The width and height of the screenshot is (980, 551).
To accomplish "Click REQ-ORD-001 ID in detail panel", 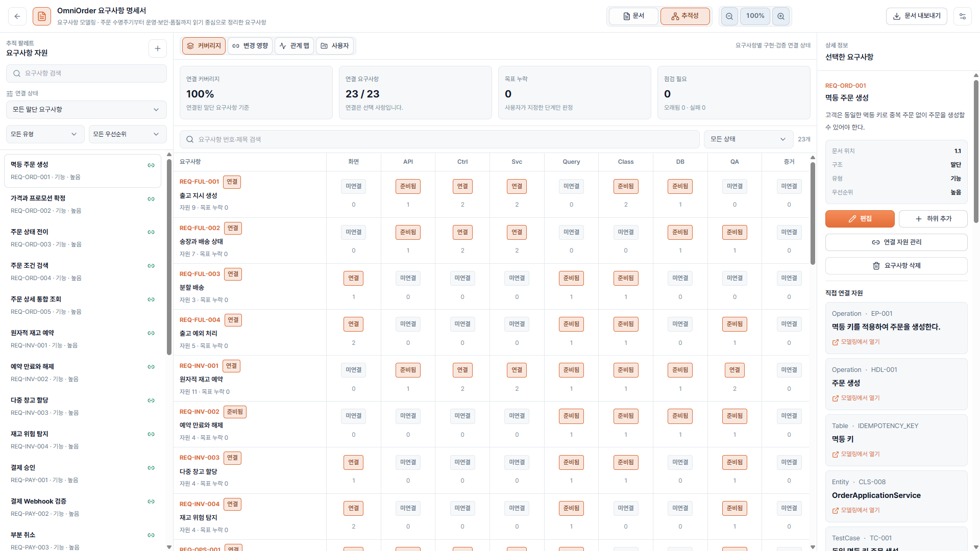I will 846,86.
